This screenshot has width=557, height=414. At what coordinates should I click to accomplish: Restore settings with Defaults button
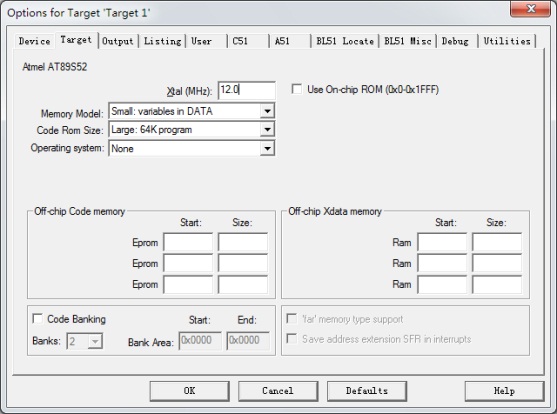coord(367,391)
